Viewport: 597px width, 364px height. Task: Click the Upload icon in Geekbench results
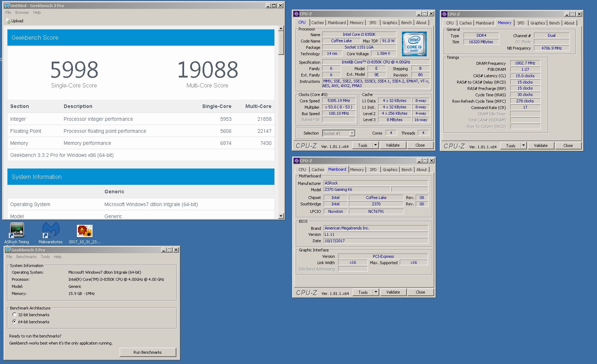pyautogui.click(x=8, y=21)
